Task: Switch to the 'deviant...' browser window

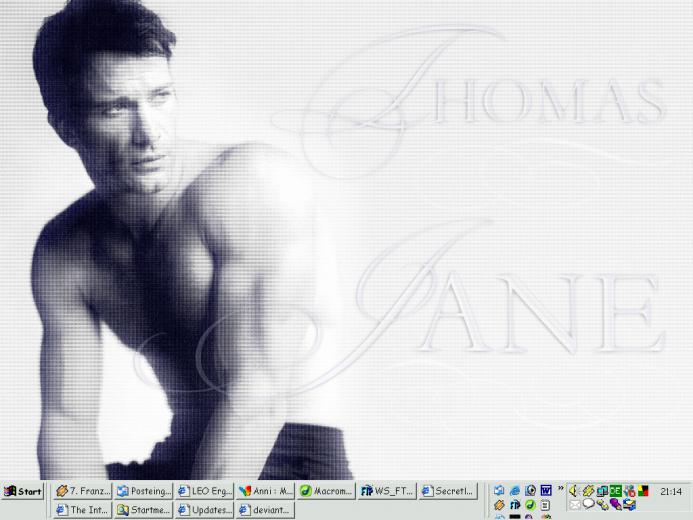Action: pyautogui.click(x=266, y=510)
